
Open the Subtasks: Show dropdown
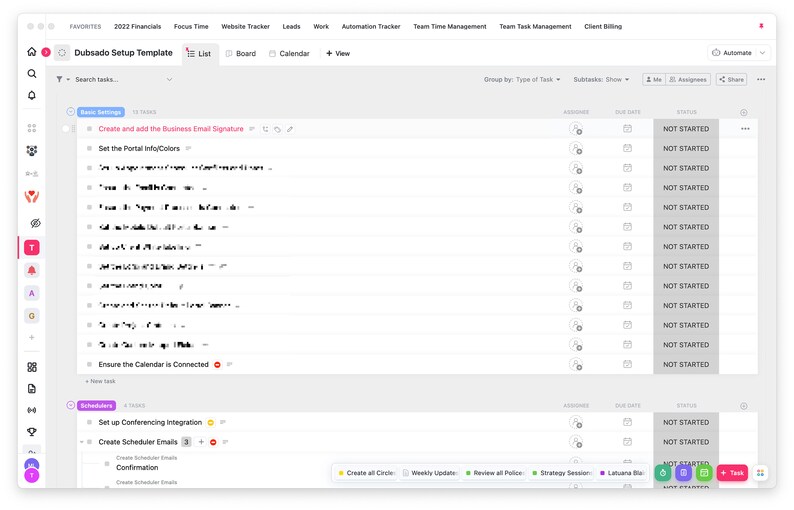coord(601,80)
